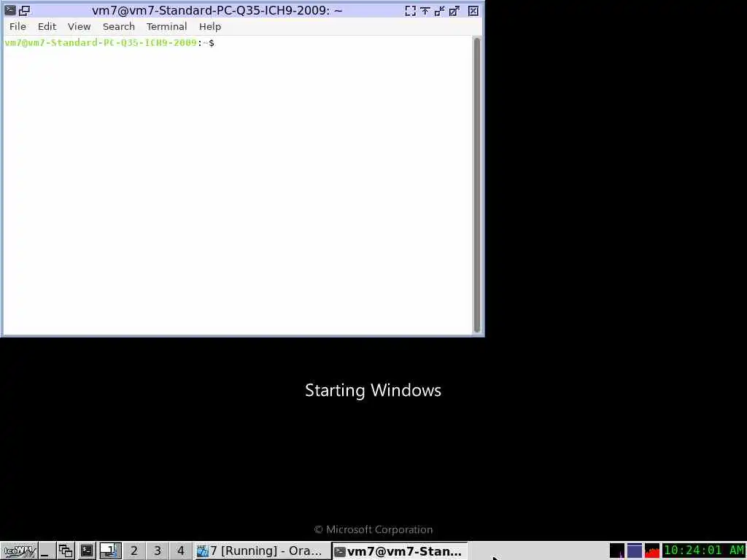This screenshot has height=560, width=747.
Task: Open the Search menu in the terminal
Action: pyautogui.click(x=119, y=27)
